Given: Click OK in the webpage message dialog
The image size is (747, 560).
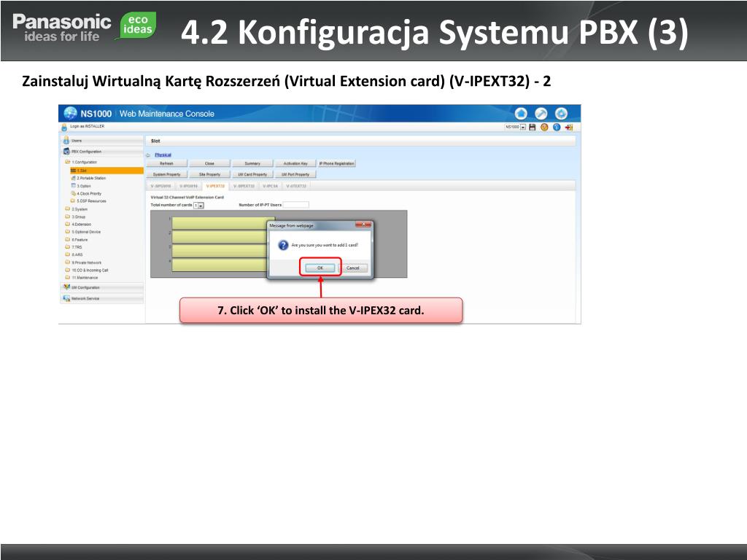Looking at the screenshot, I should click(x=320, y=268).
